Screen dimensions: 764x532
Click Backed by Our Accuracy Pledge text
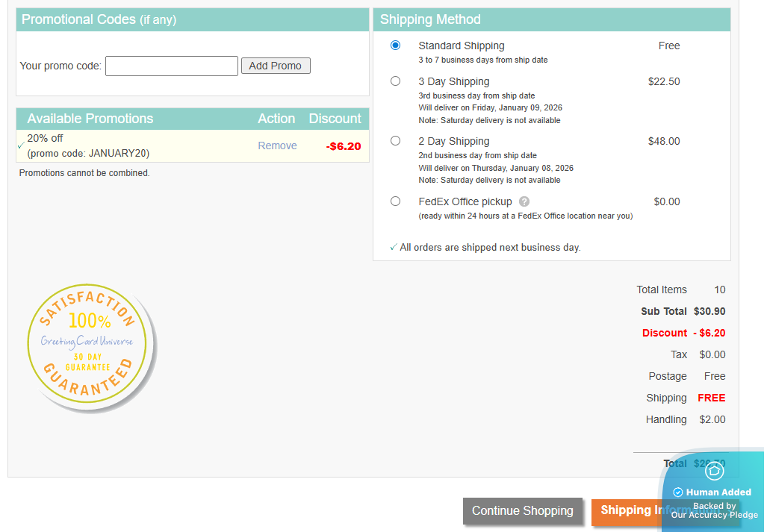tap(714, 510)
